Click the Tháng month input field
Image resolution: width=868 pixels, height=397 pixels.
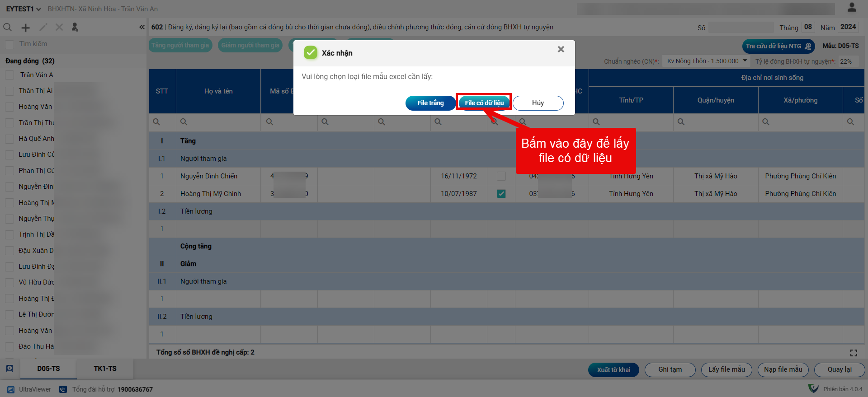click(808, 27)
